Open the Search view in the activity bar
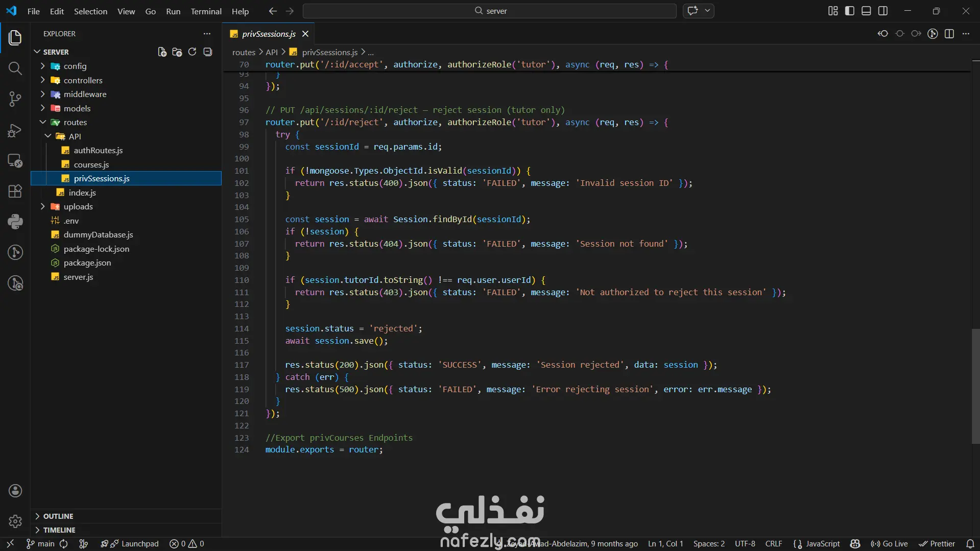Screen dimensions: 980x551 pyautogui.click(x=15, y=68)
